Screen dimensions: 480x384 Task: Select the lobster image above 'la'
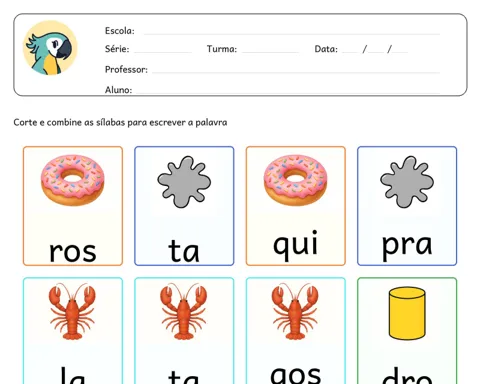pos(72,311)
